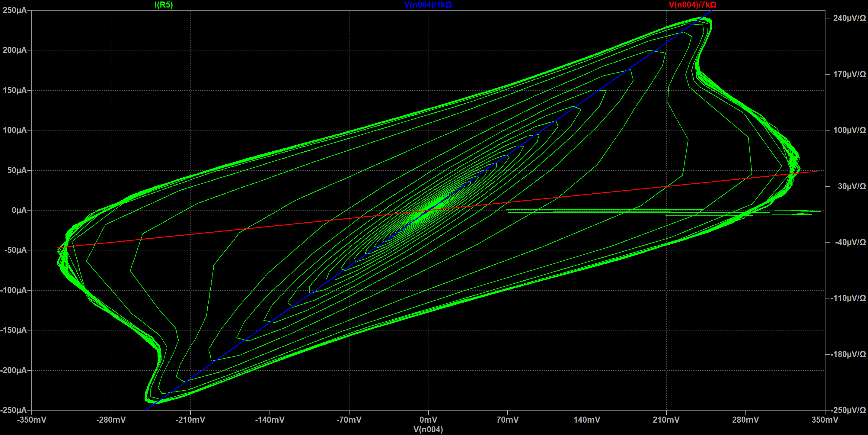
Task: Click the -70mV horizontal axis tick label
Action: [349, 420]
